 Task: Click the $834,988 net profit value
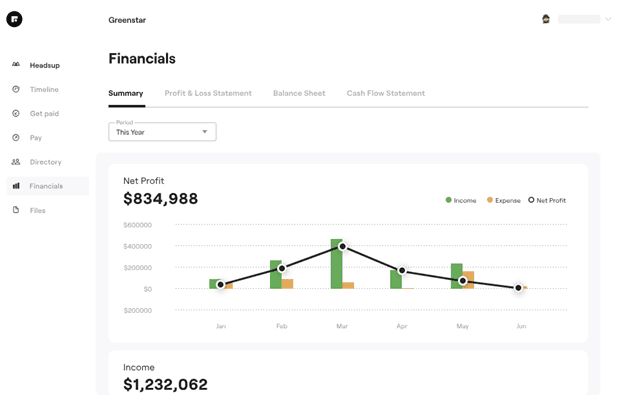click(x=160, y=198)
